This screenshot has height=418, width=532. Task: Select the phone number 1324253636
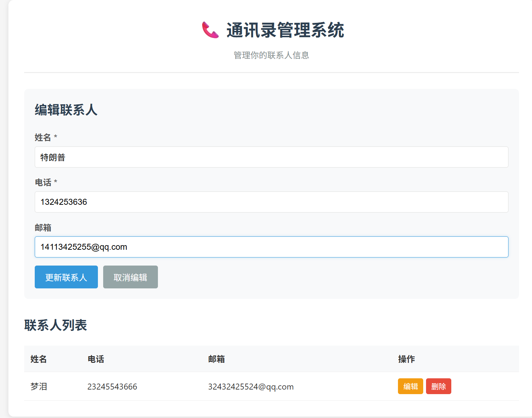click(64, 202)
